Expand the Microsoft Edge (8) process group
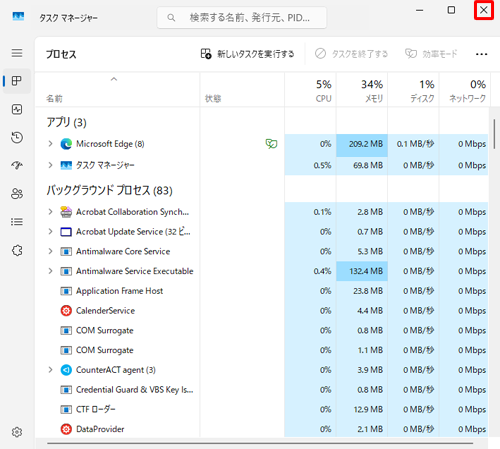500x449 pixels. 50,144
